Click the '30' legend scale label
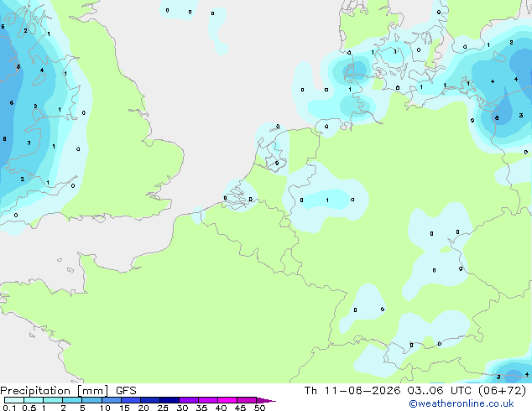Viewport: 532px width, 411px height. 182,408
